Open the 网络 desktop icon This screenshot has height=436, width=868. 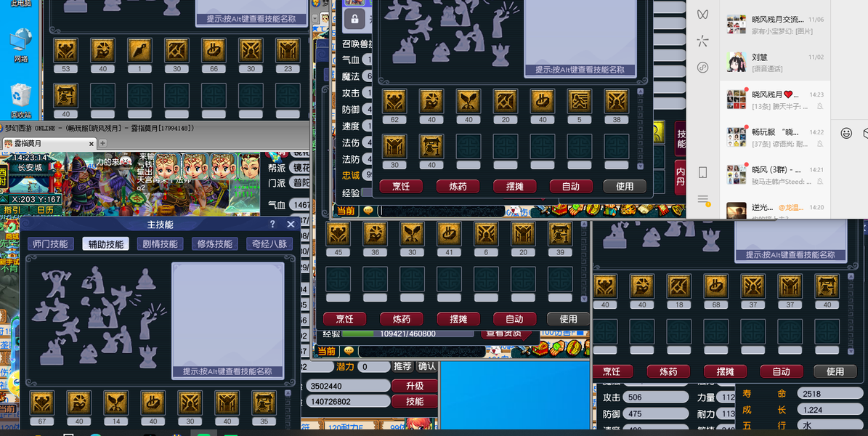click(20, 46)
